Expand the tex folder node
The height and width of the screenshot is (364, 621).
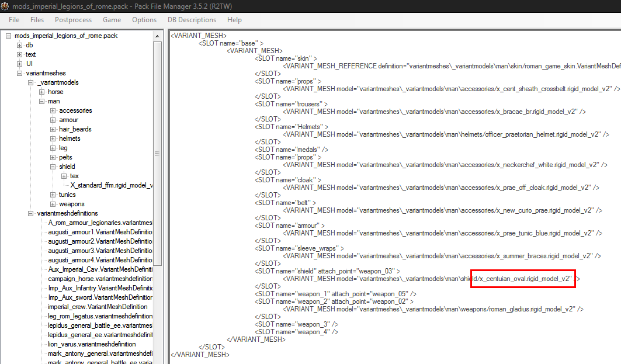64,176
